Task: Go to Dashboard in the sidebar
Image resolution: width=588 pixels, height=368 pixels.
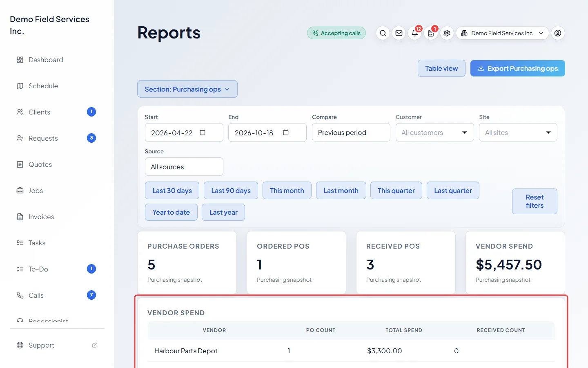Action: click(x=57, y=60)
